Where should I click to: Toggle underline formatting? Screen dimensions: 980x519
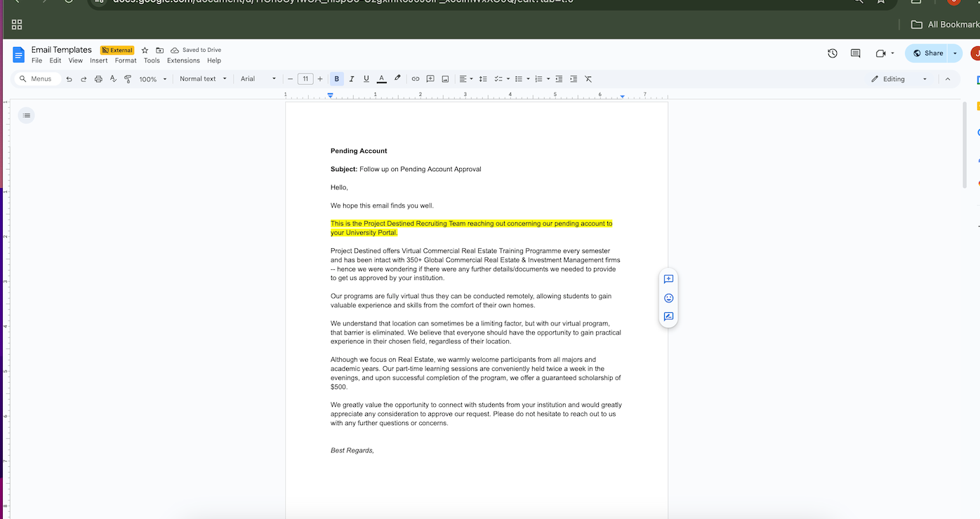click(x=366, y=79)
